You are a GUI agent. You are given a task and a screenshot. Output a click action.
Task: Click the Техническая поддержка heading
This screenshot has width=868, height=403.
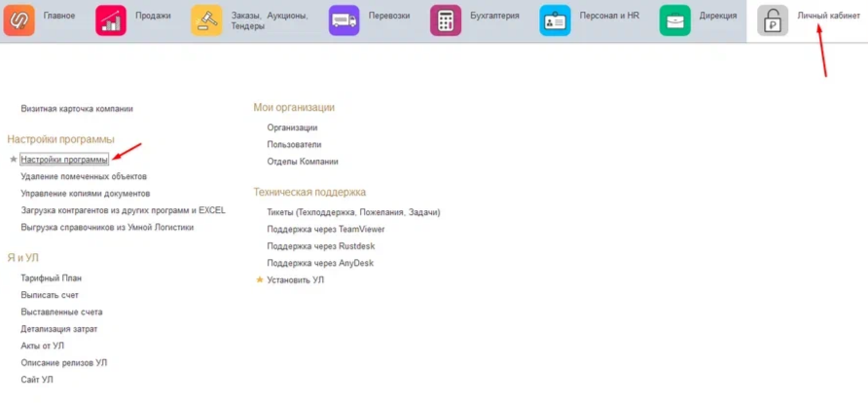[x=309, y=192]
